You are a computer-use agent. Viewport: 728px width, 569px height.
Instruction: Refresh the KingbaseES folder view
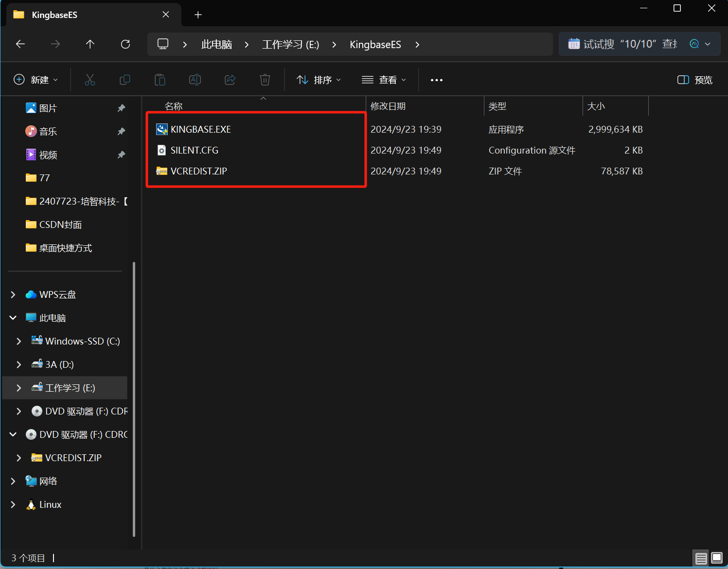click(x=125, y=44)
